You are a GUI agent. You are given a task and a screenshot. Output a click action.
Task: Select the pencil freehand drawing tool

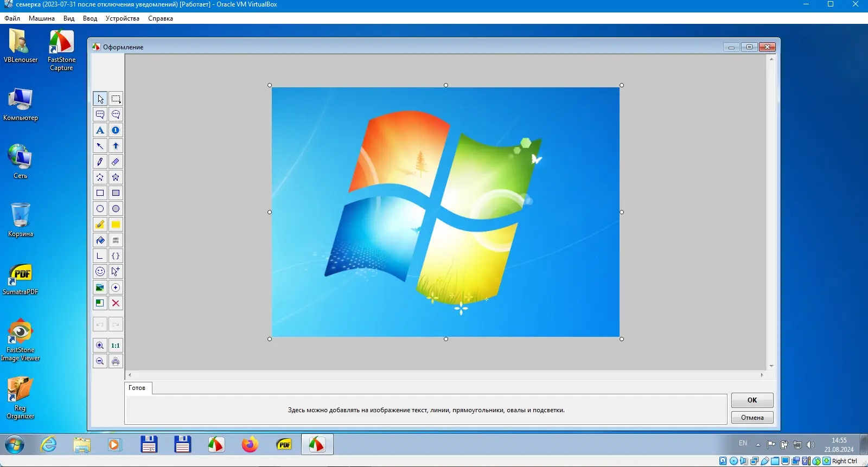pos(100,162)
